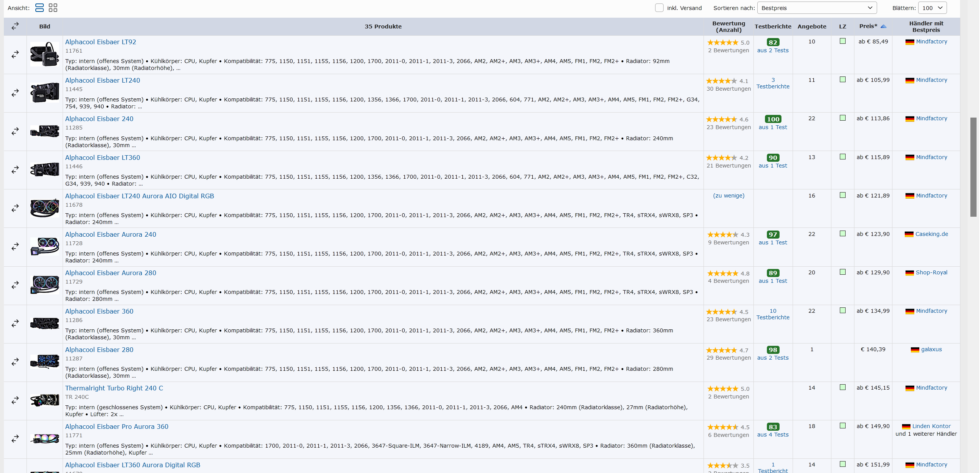Click (zu wenige) rating link
Screen dimensions: 980x473
point(728,196)
